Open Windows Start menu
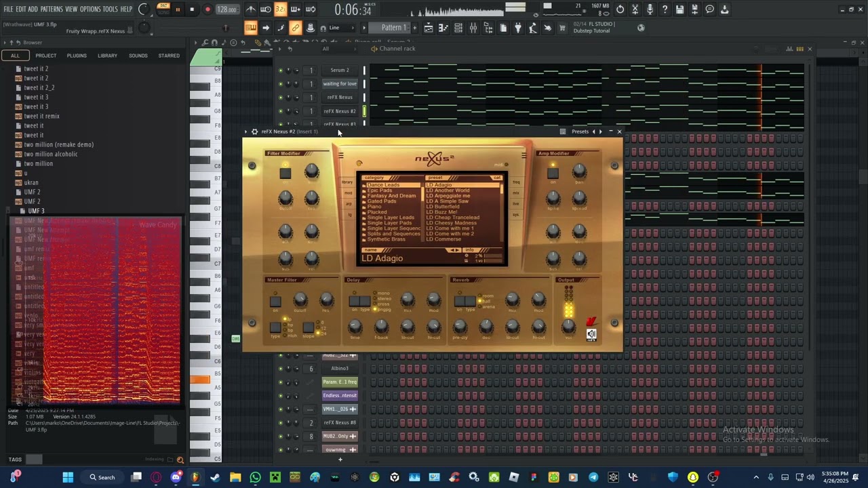This screenshot has height=488, width=868. (x=68, y=477)
